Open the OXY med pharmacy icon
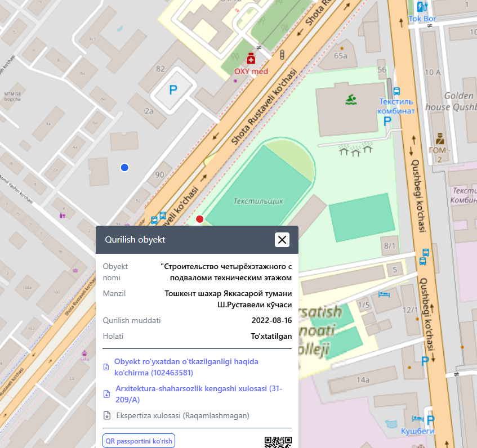The width and height of the screenshot is (477, 448). point(251,59)
